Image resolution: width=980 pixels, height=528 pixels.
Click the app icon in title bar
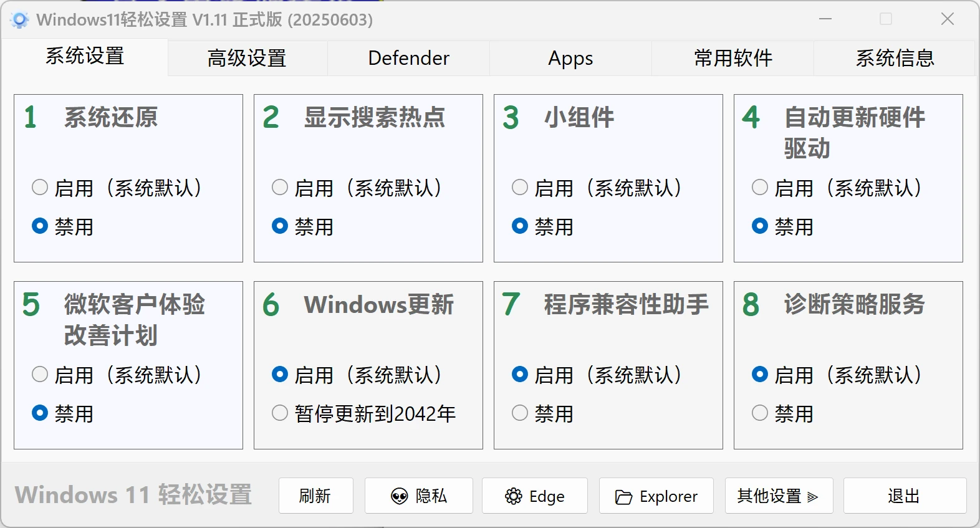(19, 20)
